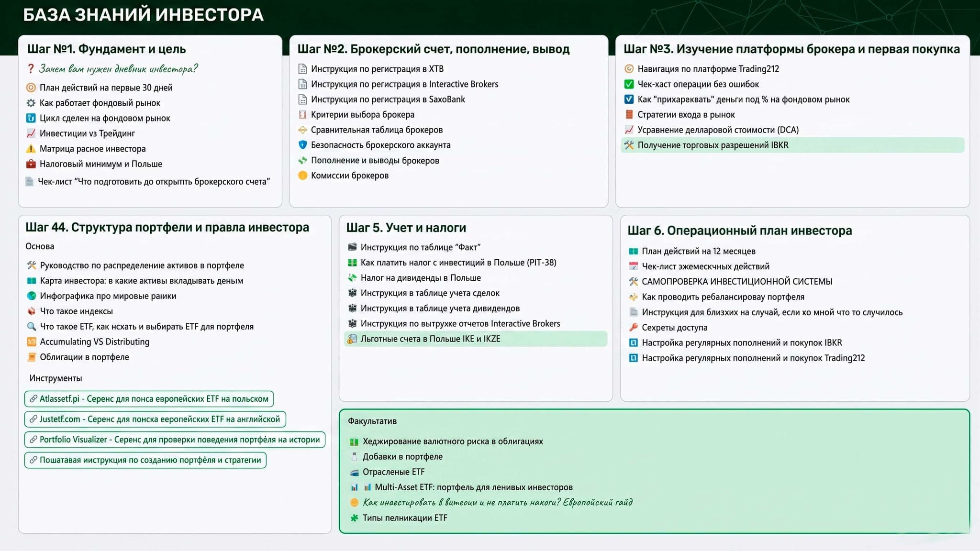Open "Налог на дивиденды в Польше" page

click(x=421, y=278)
